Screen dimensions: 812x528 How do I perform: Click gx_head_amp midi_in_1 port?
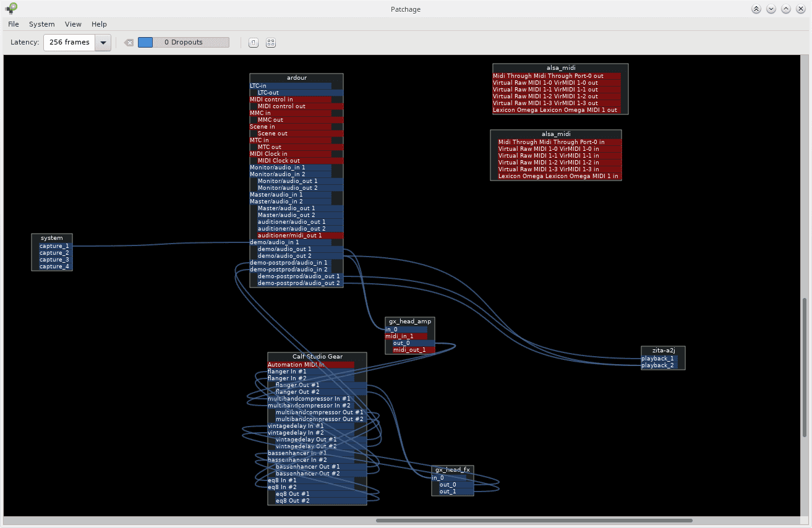[x=406, y=336]
